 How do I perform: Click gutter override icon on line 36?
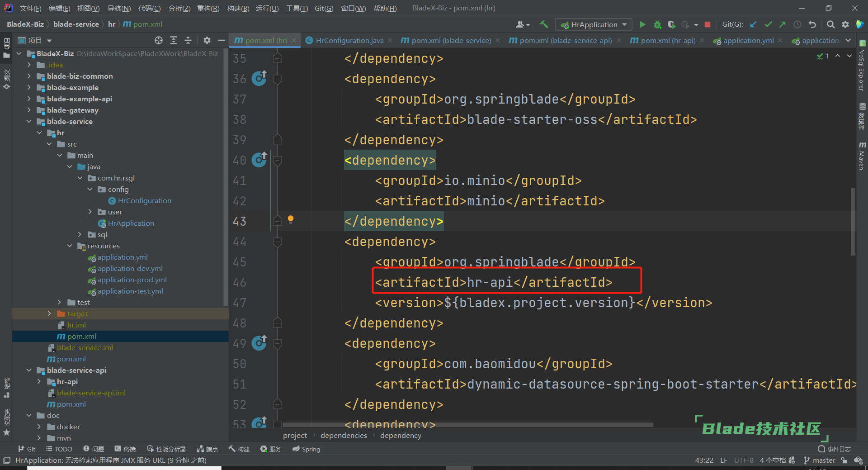click(x=259, y=78)
